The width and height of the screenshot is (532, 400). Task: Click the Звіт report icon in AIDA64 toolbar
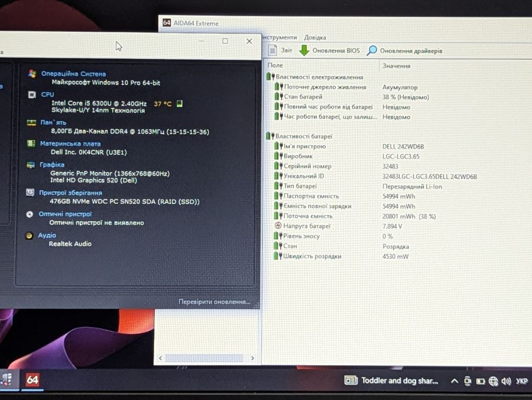(x=273, y=50)
